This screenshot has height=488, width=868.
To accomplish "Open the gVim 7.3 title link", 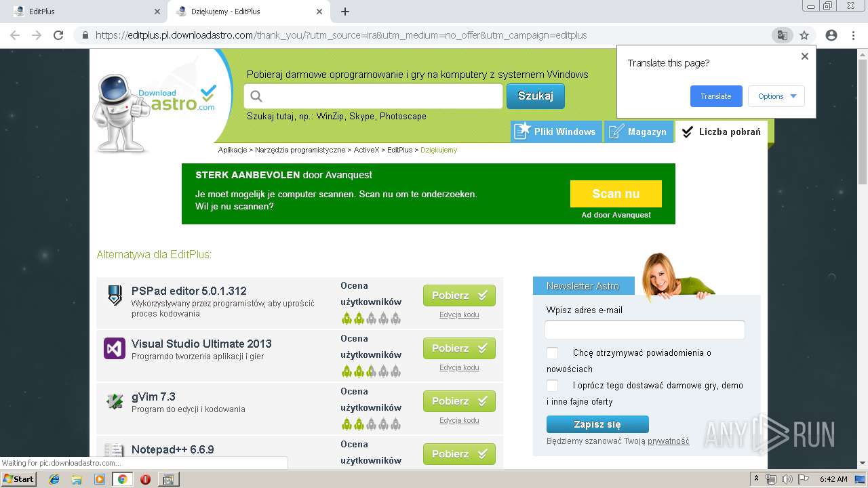I will click(153, 396).
